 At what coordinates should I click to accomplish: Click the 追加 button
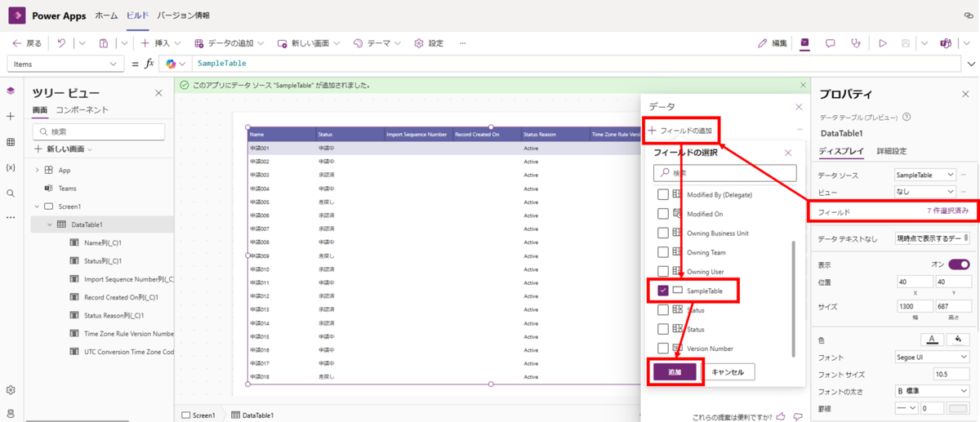click(675, 371)
